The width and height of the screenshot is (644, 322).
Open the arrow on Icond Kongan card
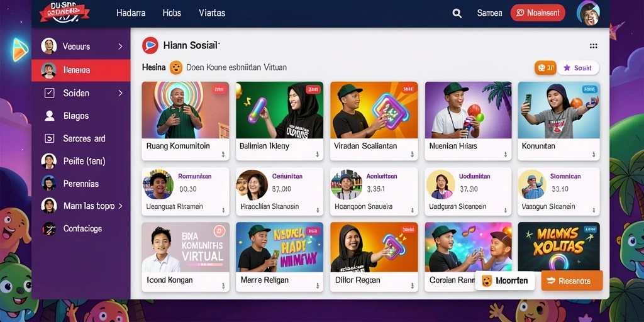tap(223, 285)
